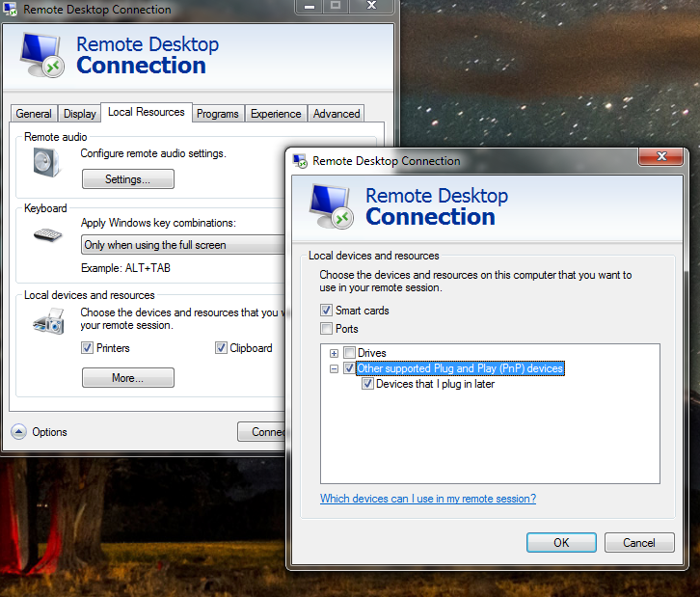The image size is (700, 597).
Task: Go to the Programs tab
Action: tap(218, 114)
